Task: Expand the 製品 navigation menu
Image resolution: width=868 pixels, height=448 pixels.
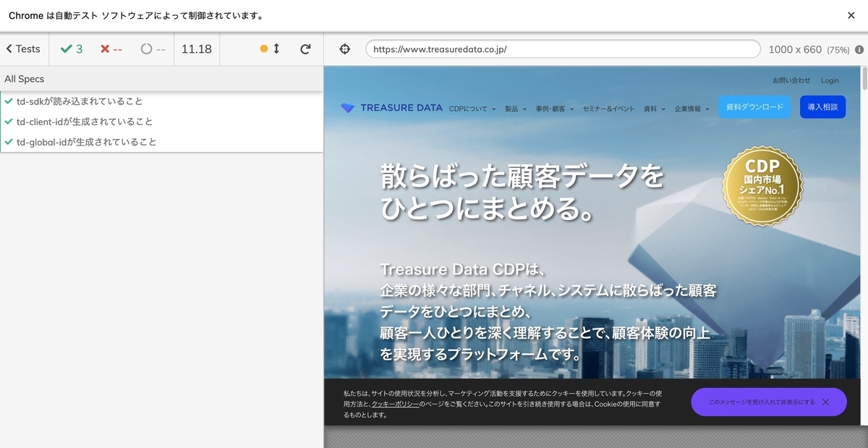Action: (515, 109)
